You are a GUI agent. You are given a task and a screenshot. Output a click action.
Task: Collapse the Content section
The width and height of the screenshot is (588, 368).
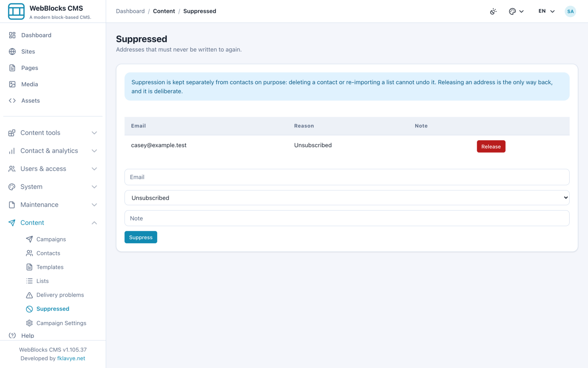(53, 223)
